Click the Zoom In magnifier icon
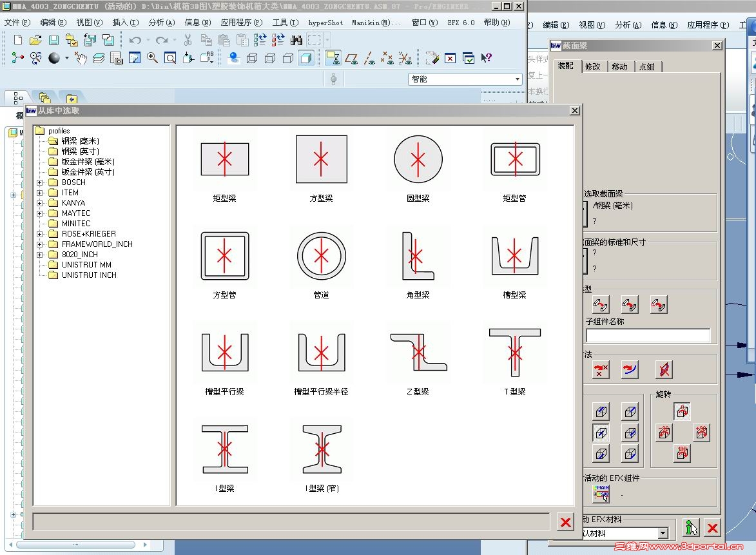The image size is (756, 555). pyautogui.click(x=152, y=59)
